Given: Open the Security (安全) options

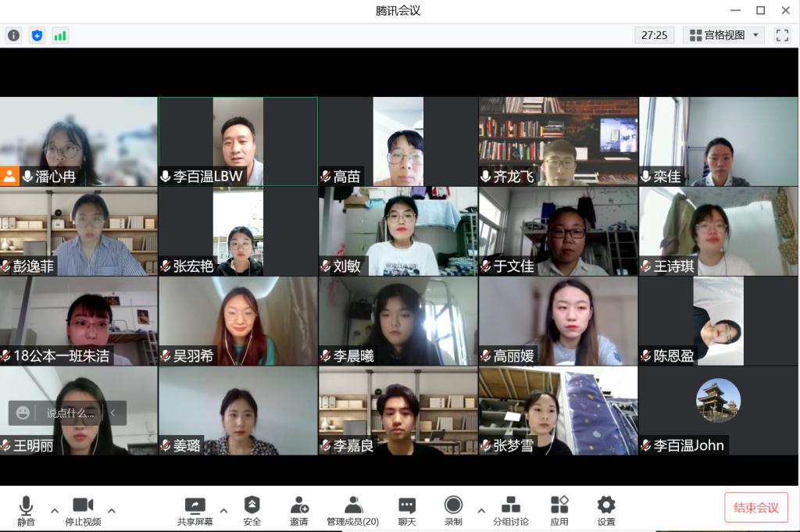Looking at the screenshot, I should 252,510.
